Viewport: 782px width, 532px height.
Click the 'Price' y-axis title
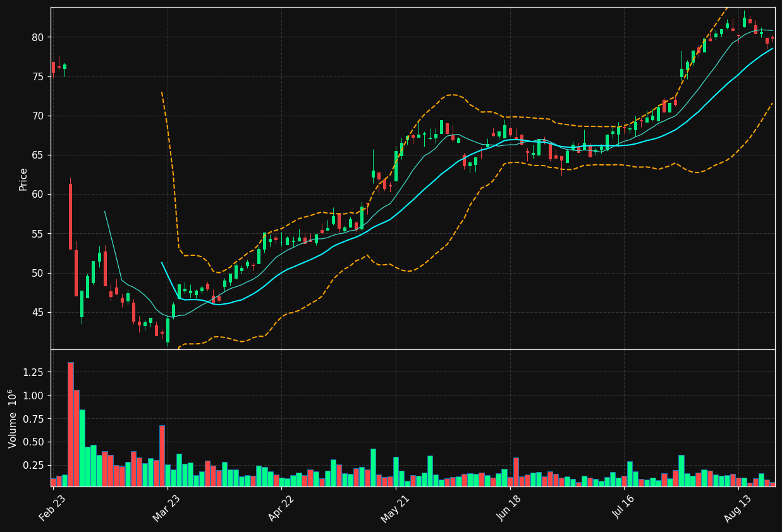pos(23,179)
